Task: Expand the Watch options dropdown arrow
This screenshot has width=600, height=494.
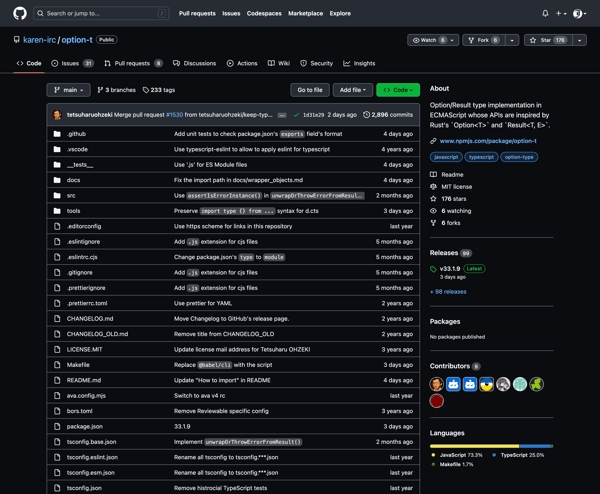Action: pos(452,40)
